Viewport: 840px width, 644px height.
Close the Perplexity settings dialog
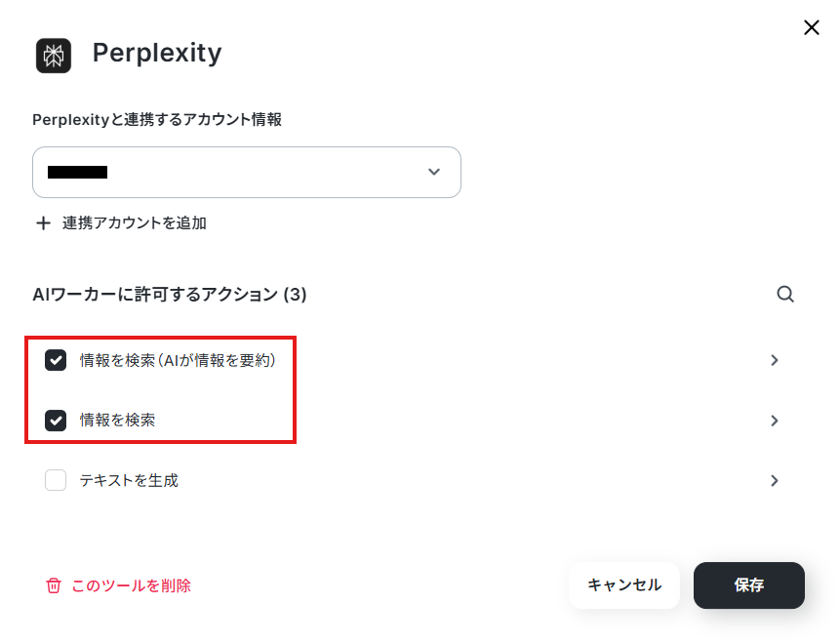[x=811, y=27]
